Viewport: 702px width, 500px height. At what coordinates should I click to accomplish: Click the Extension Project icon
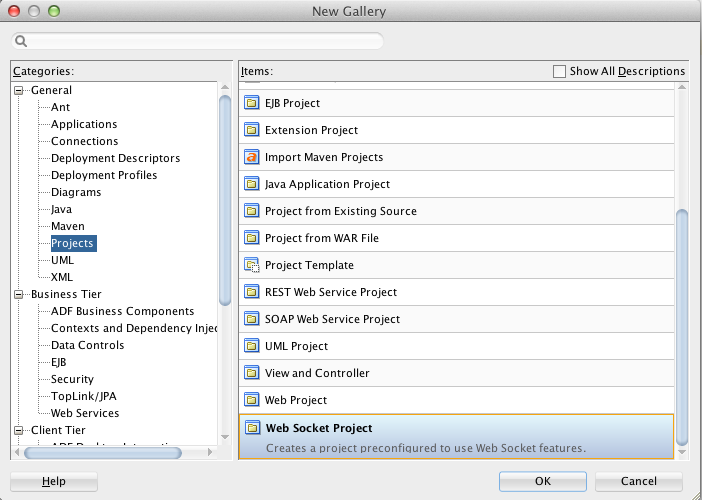point(252,130)
